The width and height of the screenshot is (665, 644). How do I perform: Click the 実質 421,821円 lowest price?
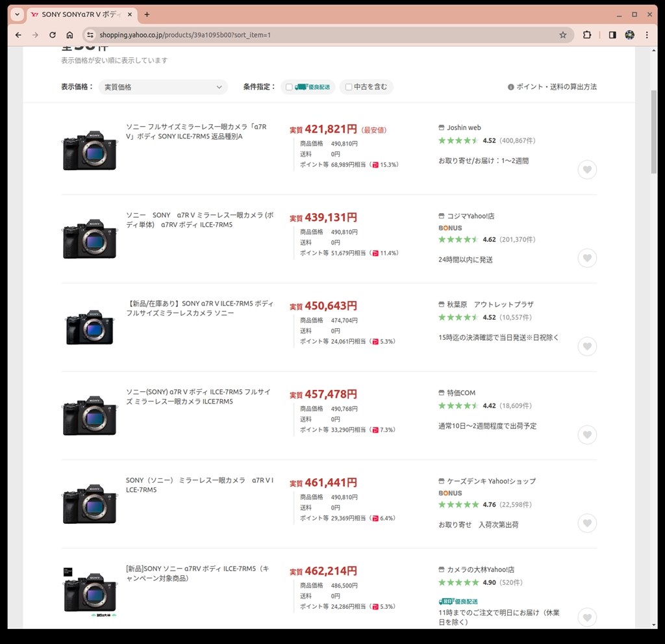coord(323,129)
